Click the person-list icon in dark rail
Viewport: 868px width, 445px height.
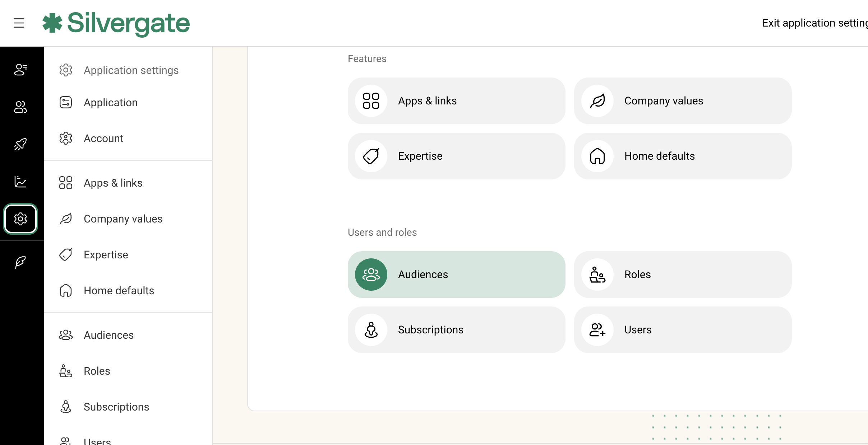point(20,70)
